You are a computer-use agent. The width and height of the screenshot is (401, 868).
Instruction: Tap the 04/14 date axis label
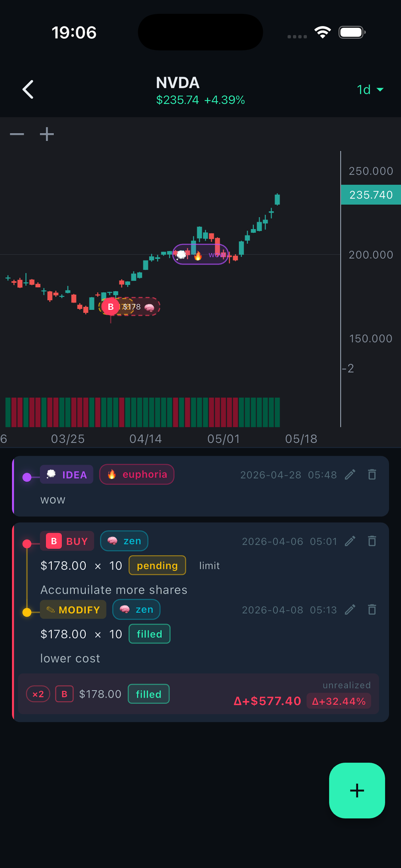click(146, 439)
